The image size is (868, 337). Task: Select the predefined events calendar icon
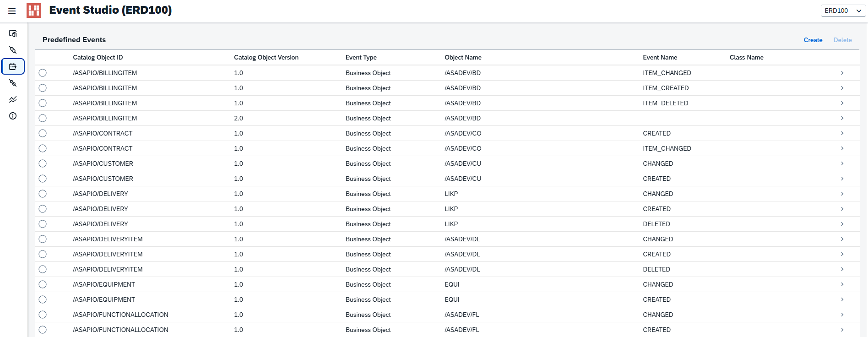(13, 66)
